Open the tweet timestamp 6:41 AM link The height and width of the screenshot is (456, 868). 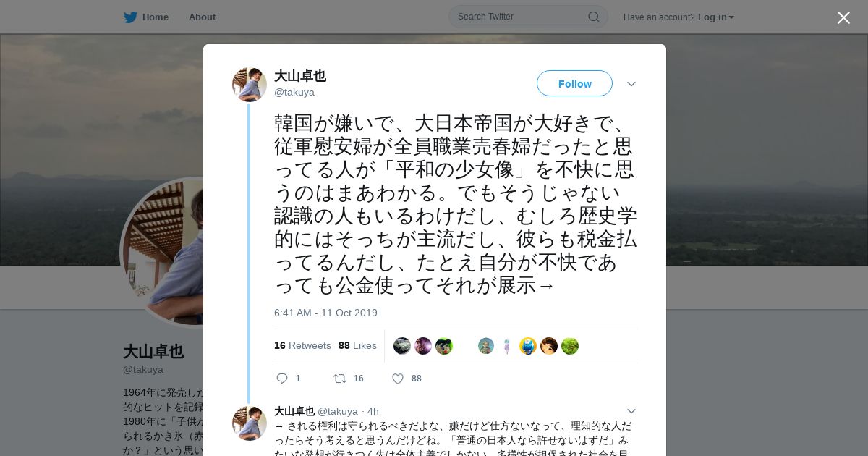tap(325, 313)
